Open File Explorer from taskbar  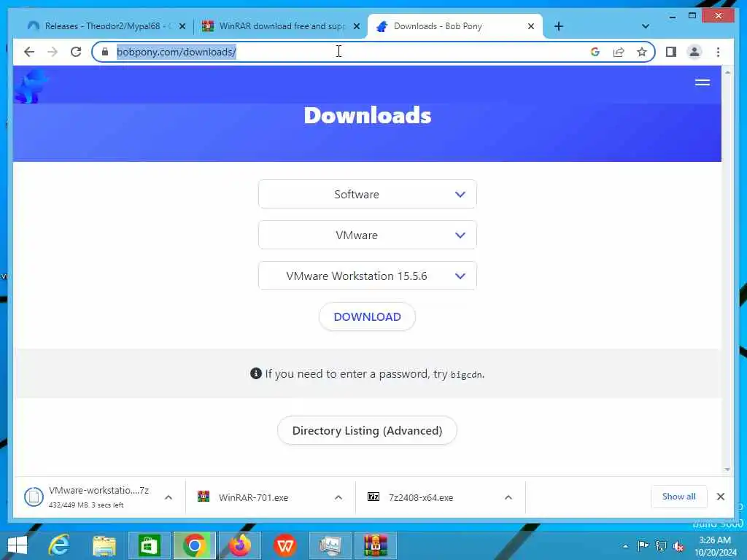click(104, 545)
